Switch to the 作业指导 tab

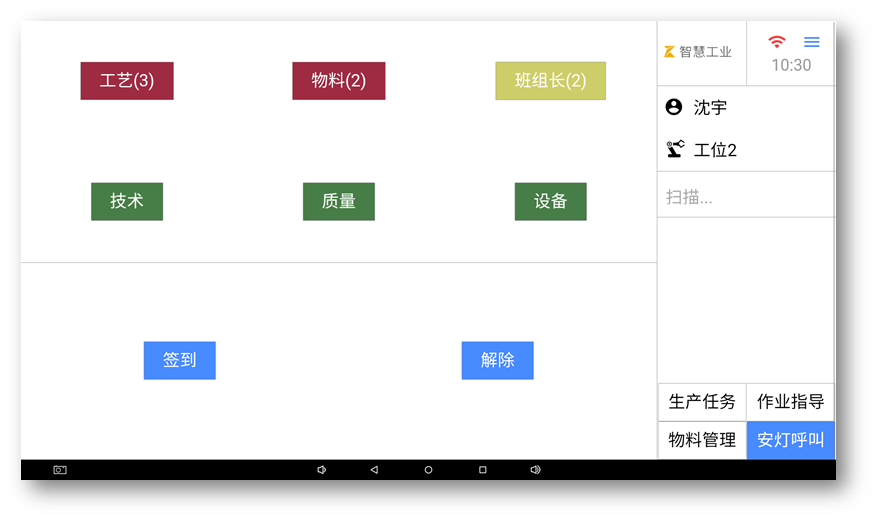point(790,402)
